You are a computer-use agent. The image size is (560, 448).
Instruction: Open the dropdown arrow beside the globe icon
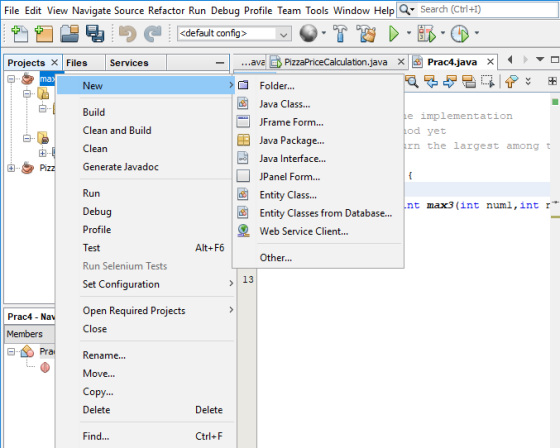pos(324,33)
